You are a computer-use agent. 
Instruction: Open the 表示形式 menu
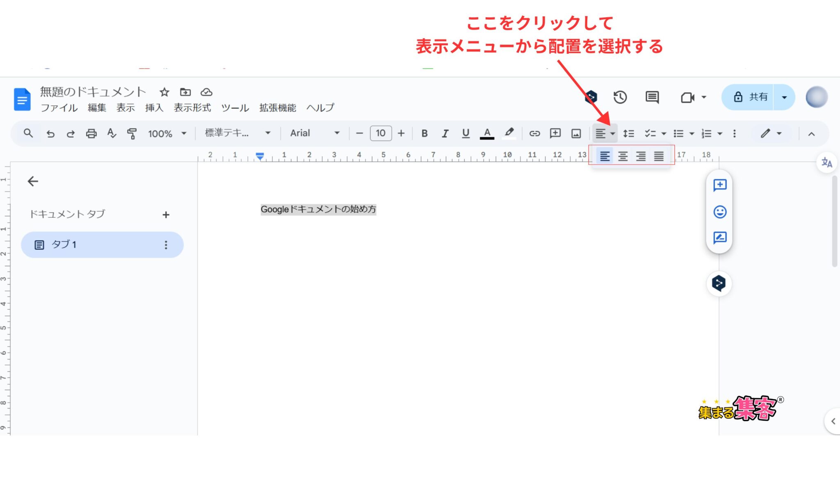click(192, 108)
